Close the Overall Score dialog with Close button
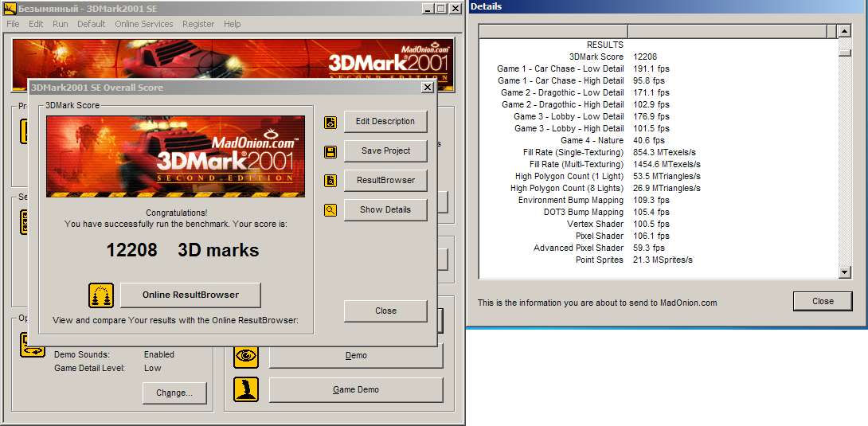The width and height of the screenshot is (868, 426). tap(385, 311)
